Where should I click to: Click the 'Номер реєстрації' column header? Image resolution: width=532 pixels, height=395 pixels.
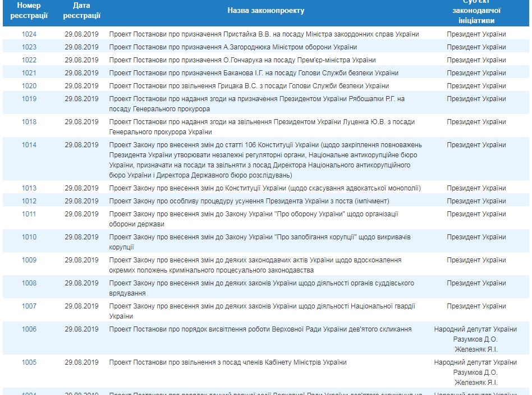(x=29, y=11)
